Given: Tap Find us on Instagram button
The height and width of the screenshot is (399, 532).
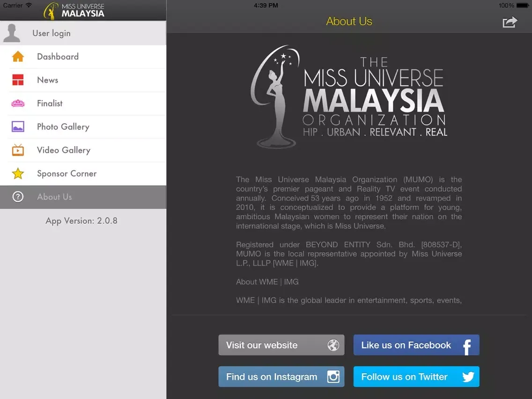Looking at the screenshot, I should (x=281, y=377).
